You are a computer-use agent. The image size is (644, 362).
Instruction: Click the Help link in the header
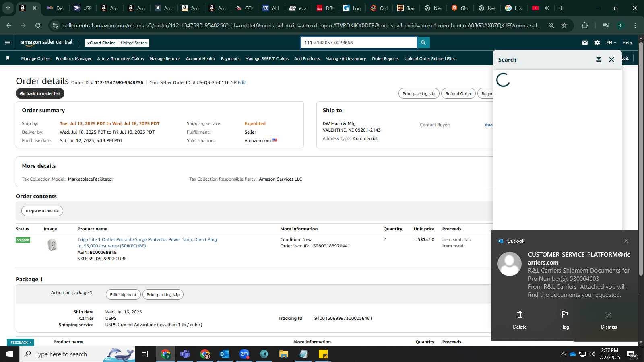627,43
